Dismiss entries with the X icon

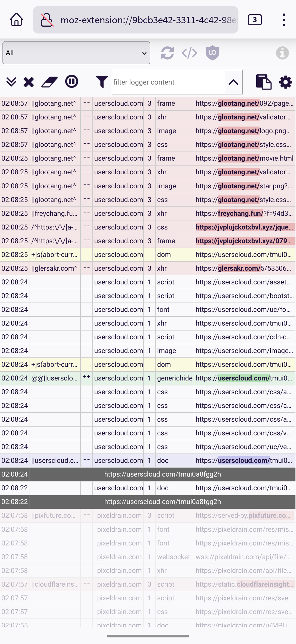(28, 82)
